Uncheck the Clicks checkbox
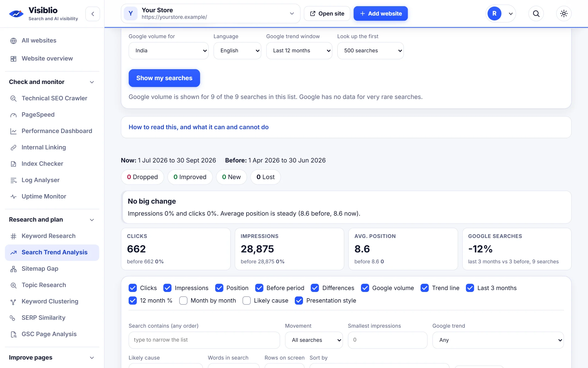The width and height of the screenshot is (588, 368). [x=133, y=288]
